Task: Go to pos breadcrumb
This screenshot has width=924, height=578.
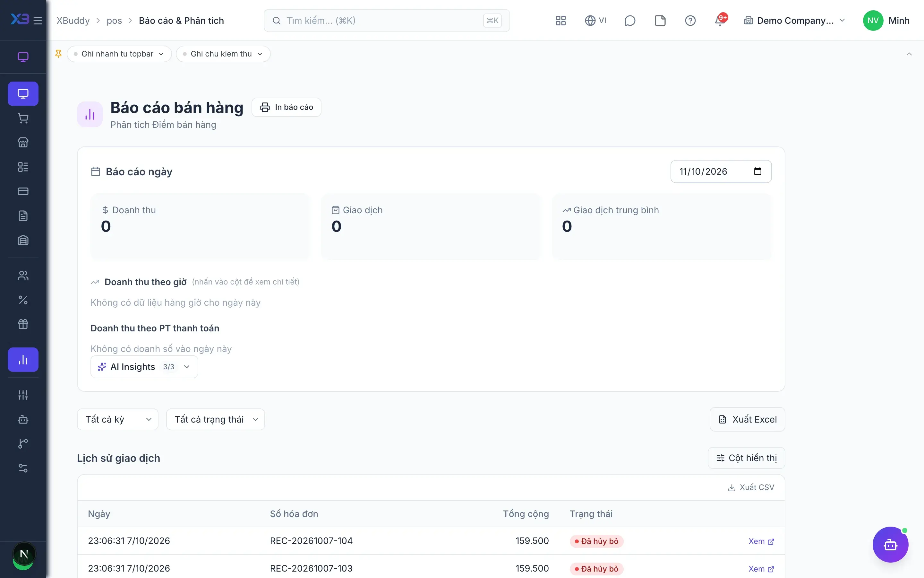Action: [x=114, y=20]
